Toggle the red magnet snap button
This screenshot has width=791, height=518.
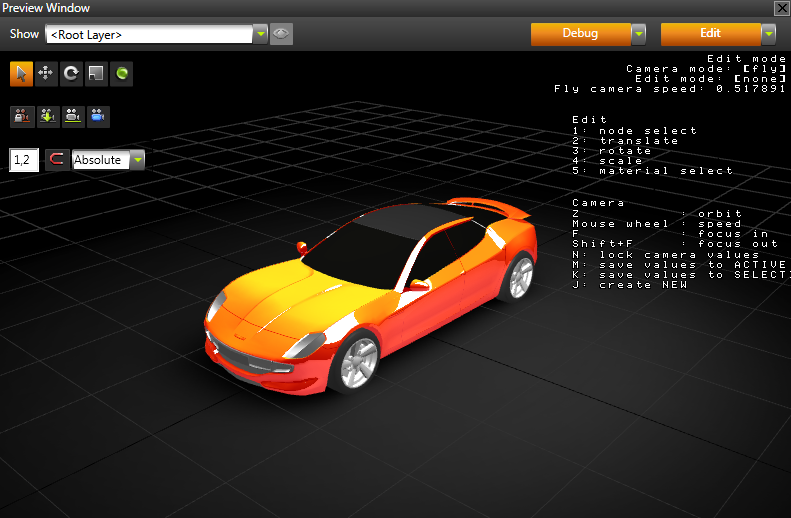click(x=57, y=160)
